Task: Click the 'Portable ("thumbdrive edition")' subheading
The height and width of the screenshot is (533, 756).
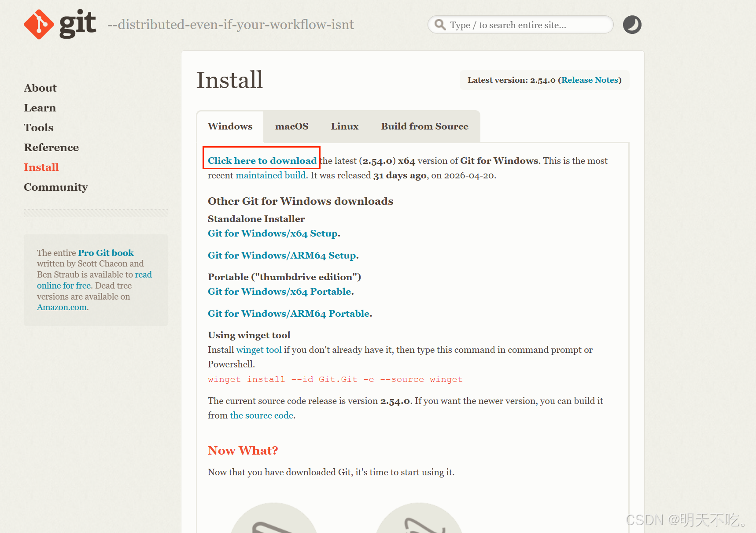Action: 284,277
